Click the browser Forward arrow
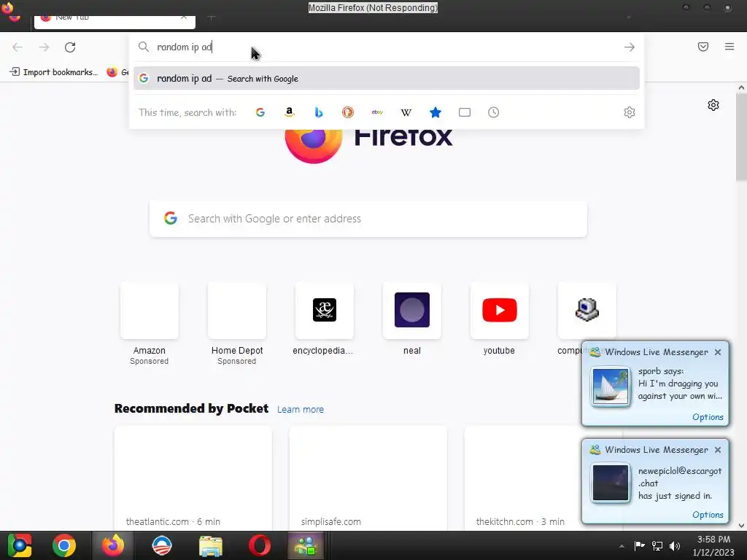The height and width of the screenshot is (560, 747). (x=44, y=47)
